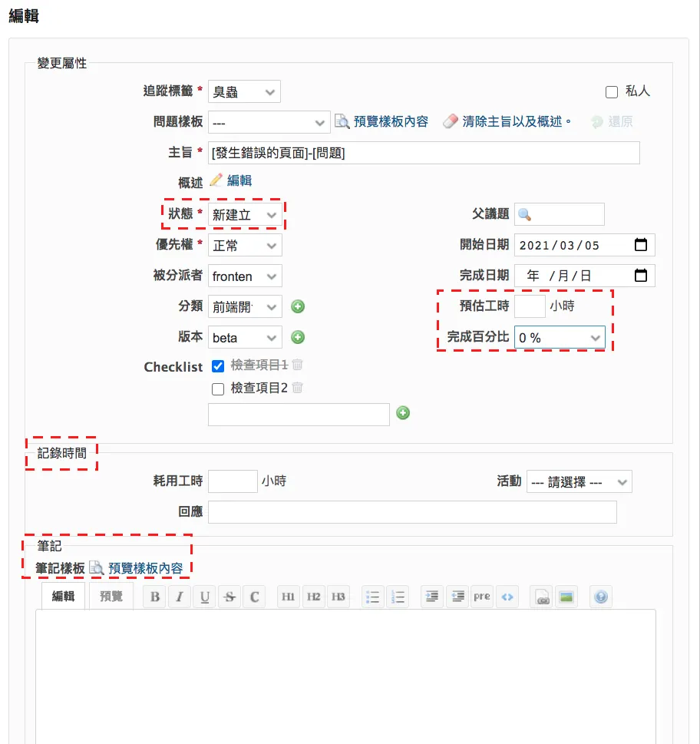Expand the 完成百分比 dropdown
The image size is (700, 744).
tap(560, 337)
